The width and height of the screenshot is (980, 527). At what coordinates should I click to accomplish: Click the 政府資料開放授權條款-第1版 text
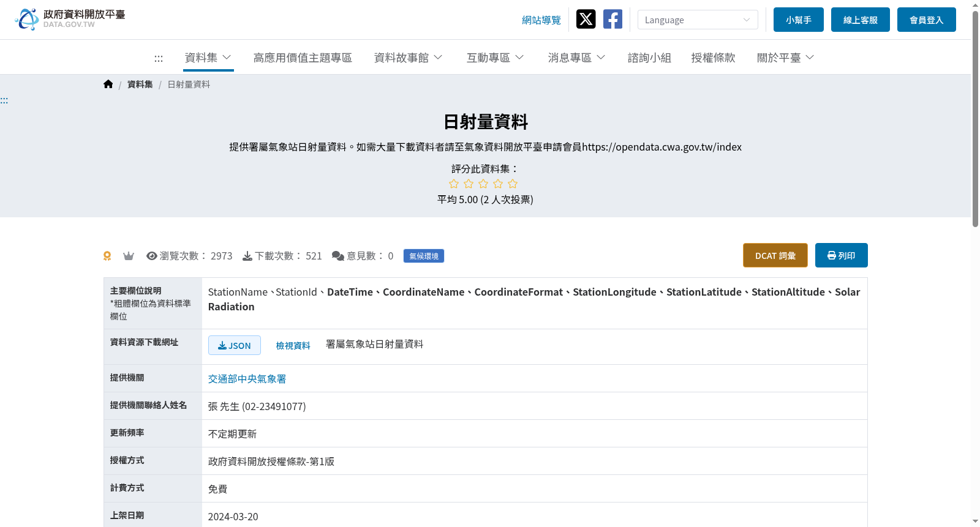coord(271,462)
